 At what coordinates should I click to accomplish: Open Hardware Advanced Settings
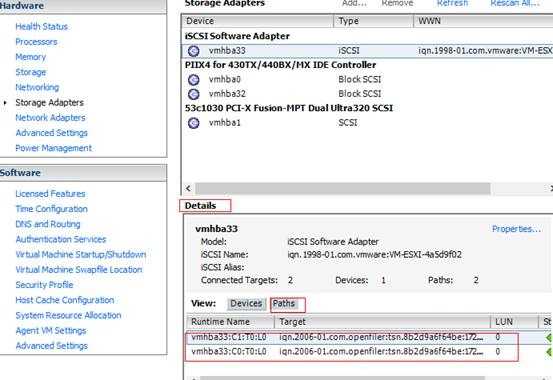point(51,133)
